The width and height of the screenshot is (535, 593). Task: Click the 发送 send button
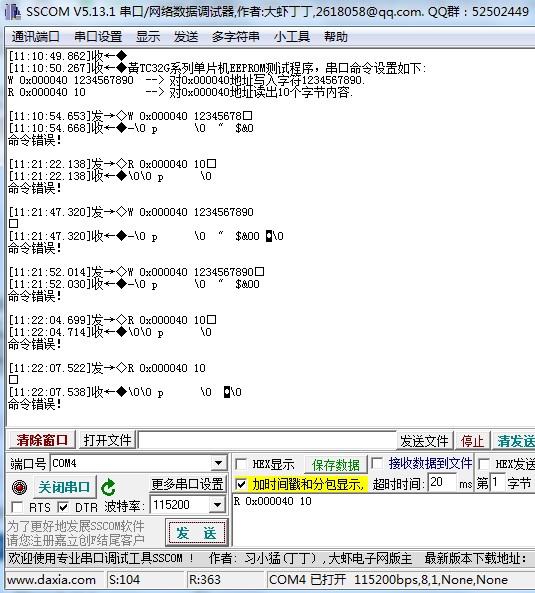click(x=196, y=533)
